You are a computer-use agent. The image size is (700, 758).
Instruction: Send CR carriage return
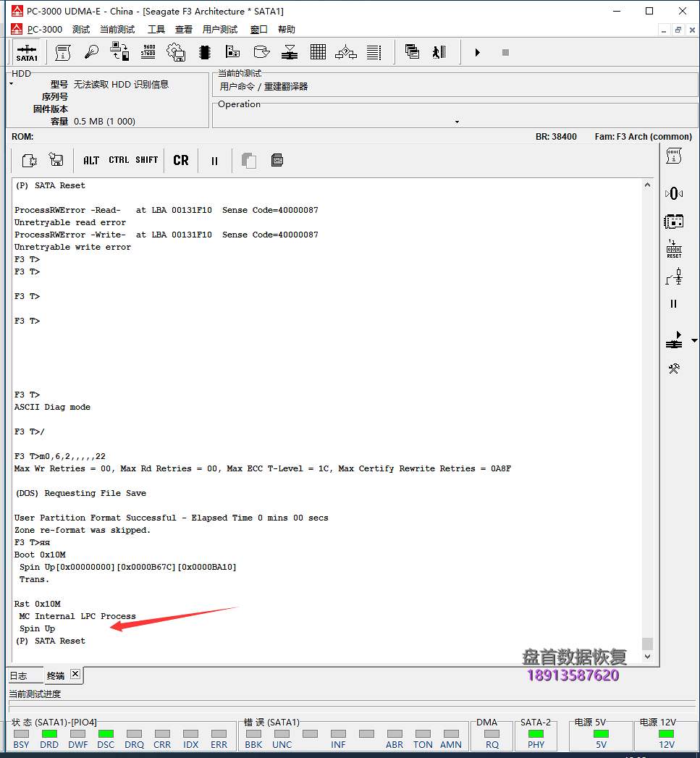[181, 160]
